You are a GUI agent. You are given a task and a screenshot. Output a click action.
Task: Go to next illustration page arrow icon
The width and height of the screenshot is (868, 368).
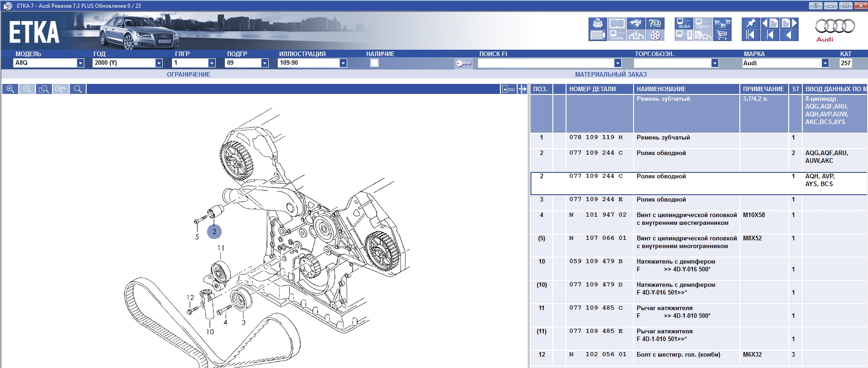[x=790, y=23]
